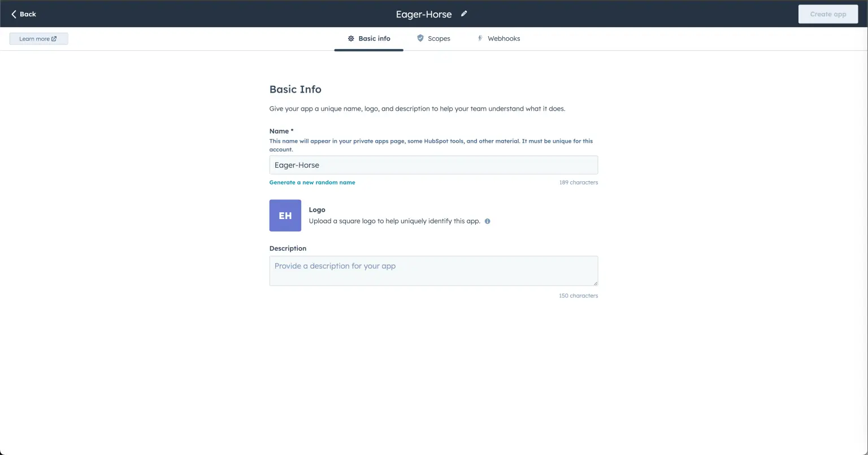
Task: Click the Eager-Horse title in header
Action: [x=424, y=15]
